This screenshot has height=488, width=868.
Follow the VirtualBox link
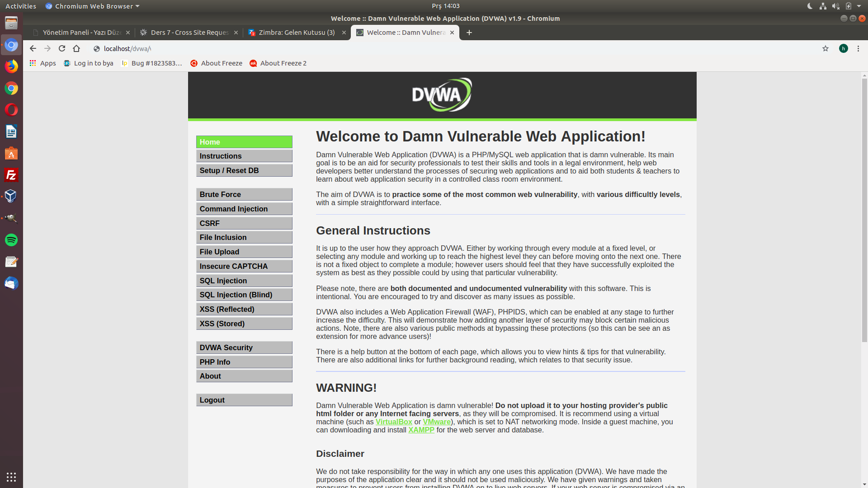point(394,422)
